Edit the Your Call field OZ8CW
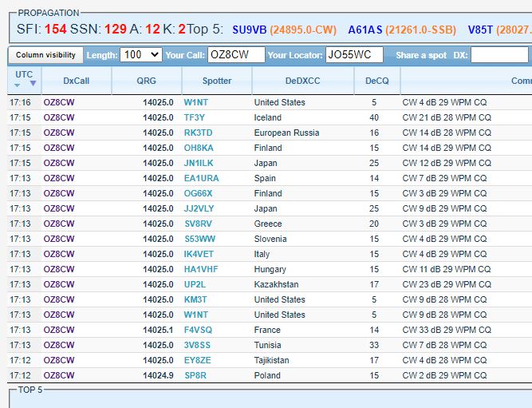The width and height of the screenshot is (532, 408). click(236, 55)
